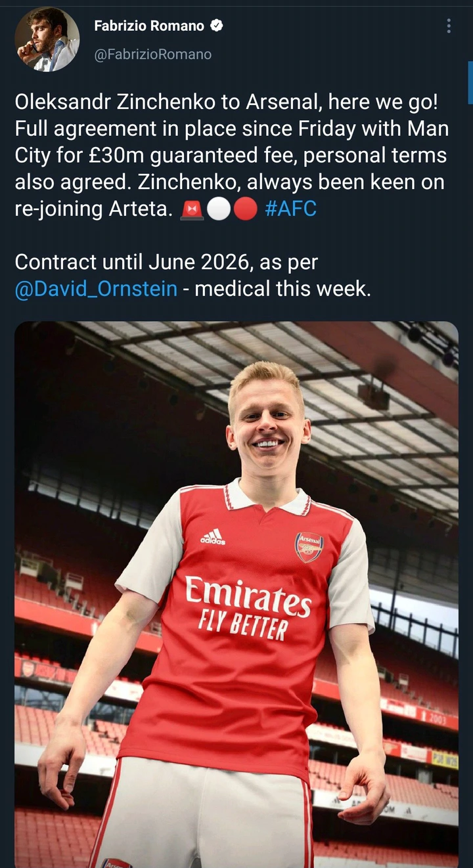Click the white circle emoji
Viewport: 473px width, 868px height.
[x=217, y=209]
